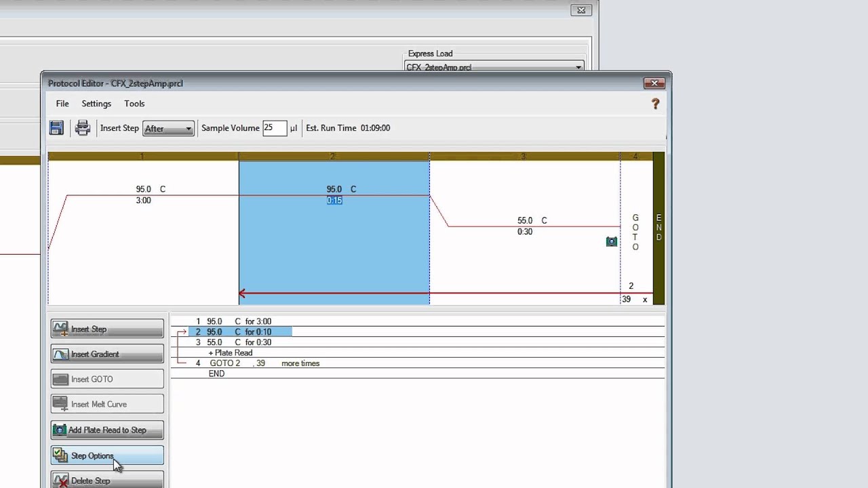This screenshot has height=488, width=868.
Task: Open Step Options
Action: 107,455
